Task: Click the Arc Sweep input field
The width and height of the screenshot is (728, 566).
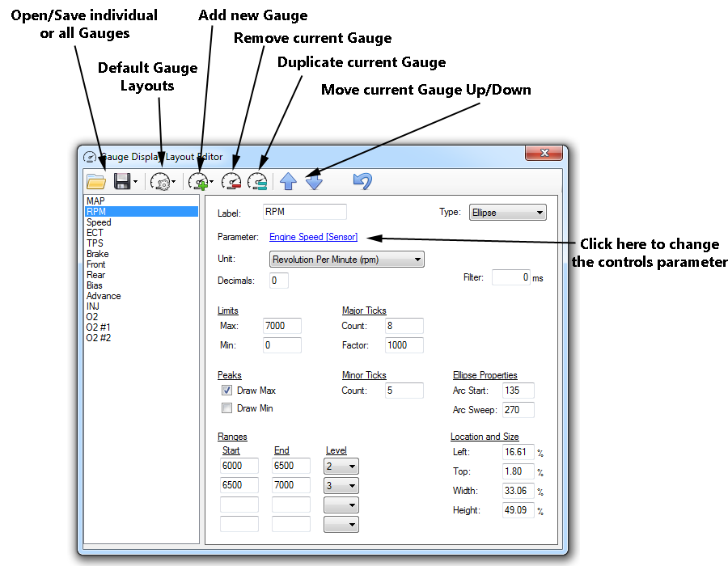Action: 518,410
